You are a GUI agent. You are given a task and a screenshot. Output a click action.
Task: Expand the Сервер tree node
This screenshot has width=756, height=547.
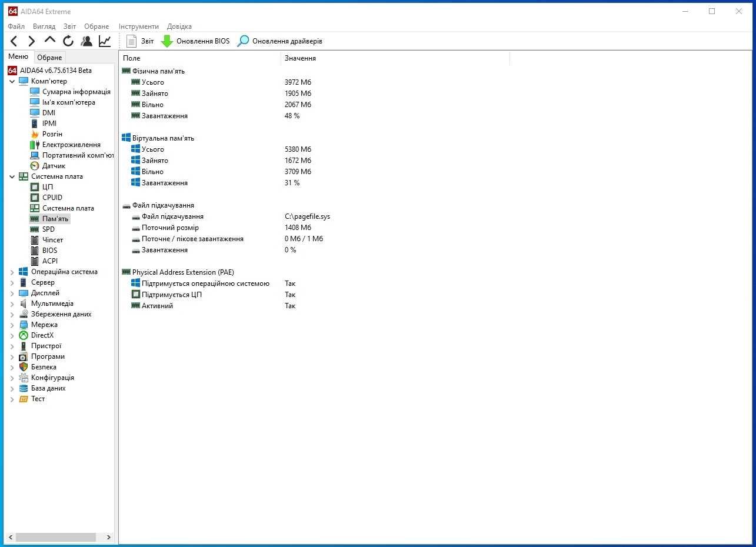12,282
